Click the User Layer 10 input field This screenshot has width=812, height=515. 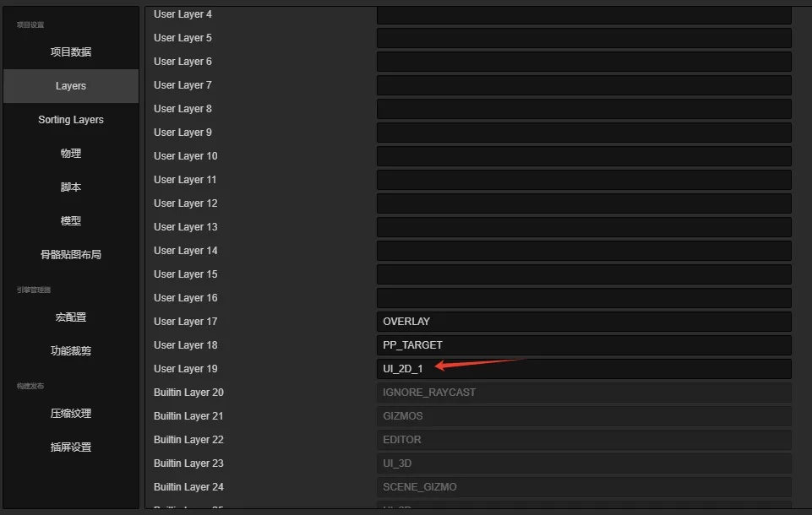(584, 156)
